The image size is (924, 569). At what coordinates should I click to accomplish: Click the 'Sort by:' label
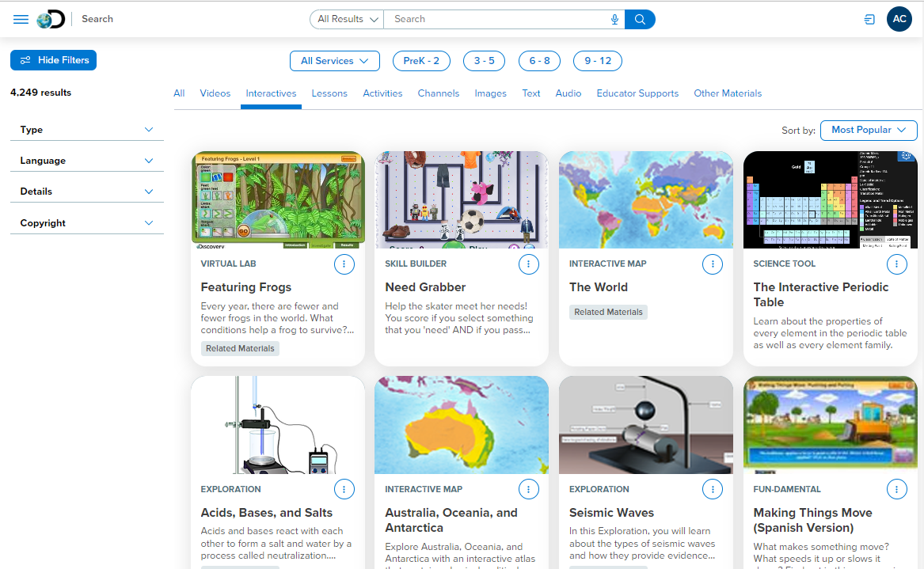(x=798, y=130)
